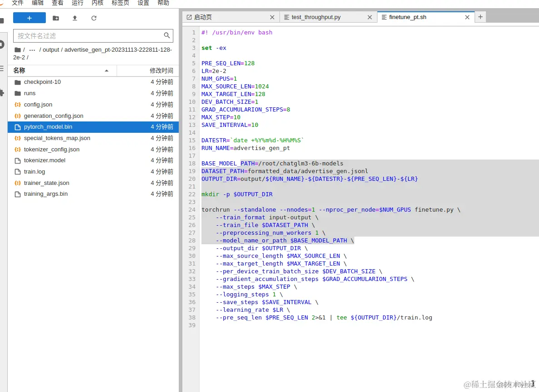Go to the output folder in the breadcrumb
Viewport: 539px width, 392px height.
pos(51,50)
